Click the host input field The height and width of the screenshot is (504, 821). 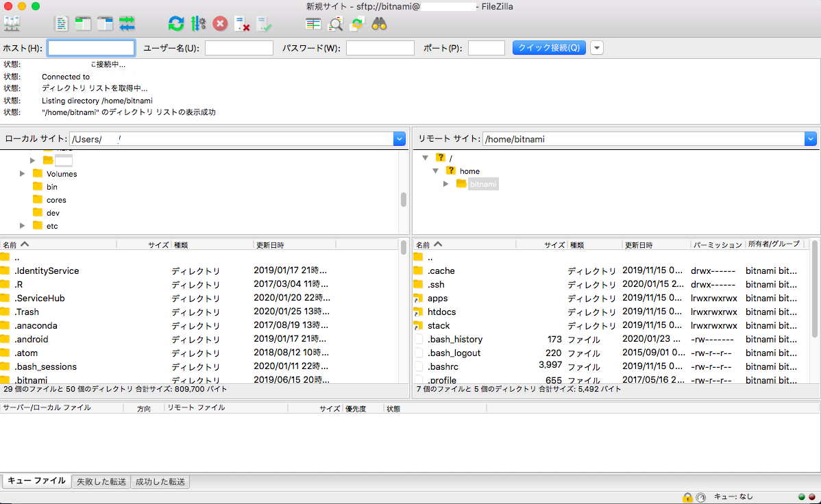click(91, 47)
